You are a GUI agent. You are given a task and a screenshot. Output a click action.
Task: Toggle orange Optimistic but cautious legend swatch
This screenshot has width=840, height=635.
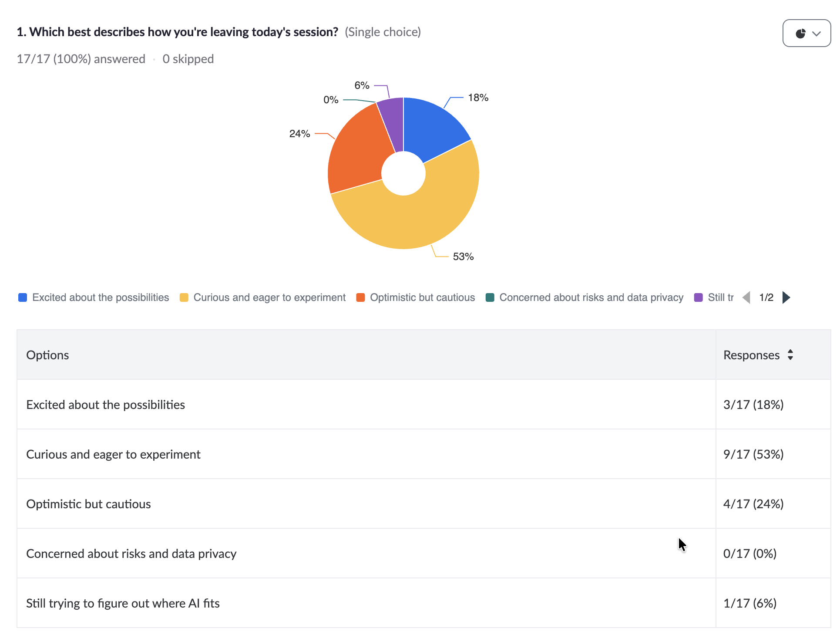coord(360,297)
